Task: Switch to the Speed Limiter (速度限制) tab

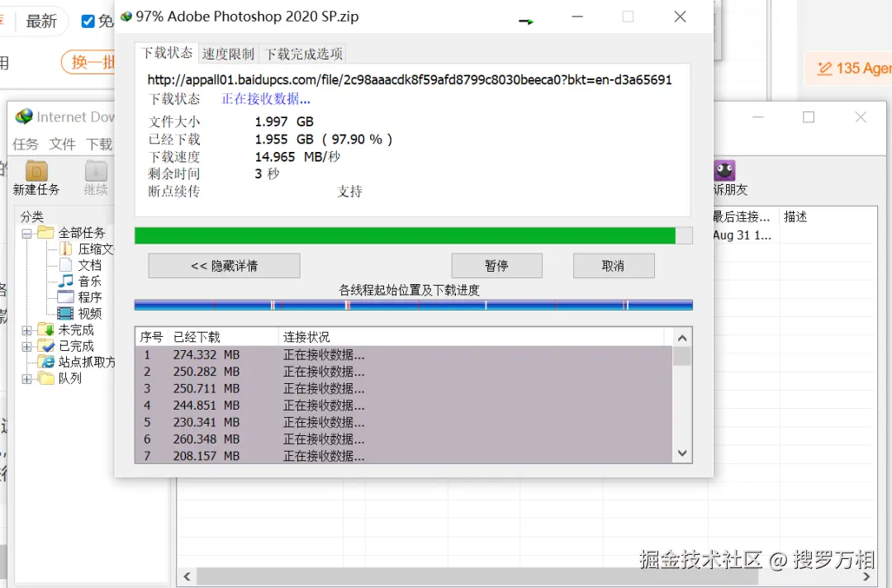Action: pyautogui.click(x=228, y=54)
